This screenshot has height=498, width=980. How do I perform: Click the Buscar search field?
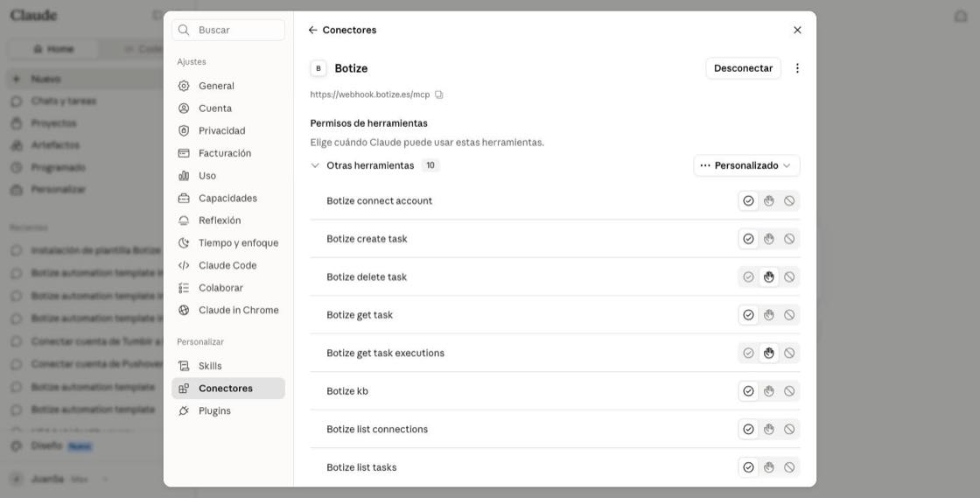point(228,30)
